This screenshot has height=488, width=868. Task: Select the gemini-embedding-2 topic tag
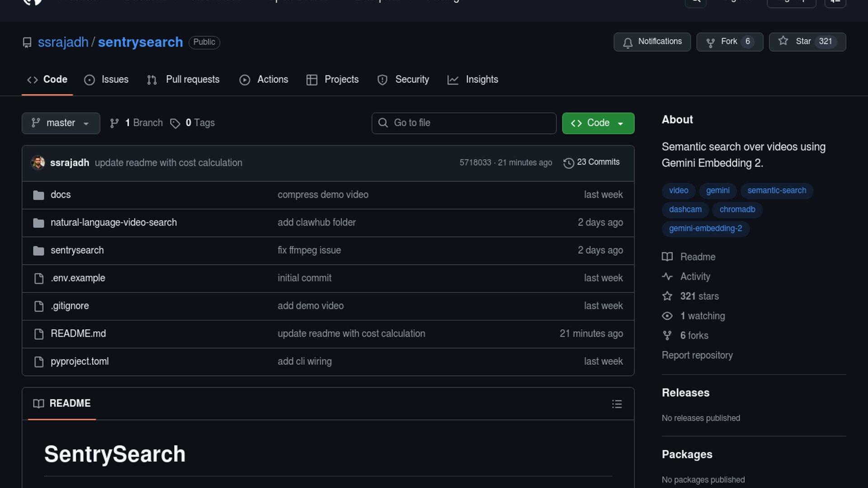(705, 229)
